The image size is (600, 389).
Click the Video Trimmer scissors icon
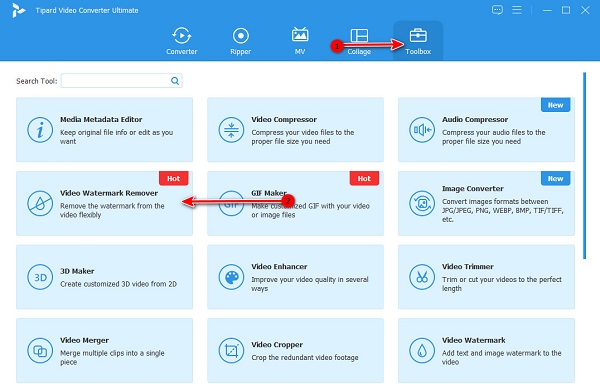pos(422,277)
